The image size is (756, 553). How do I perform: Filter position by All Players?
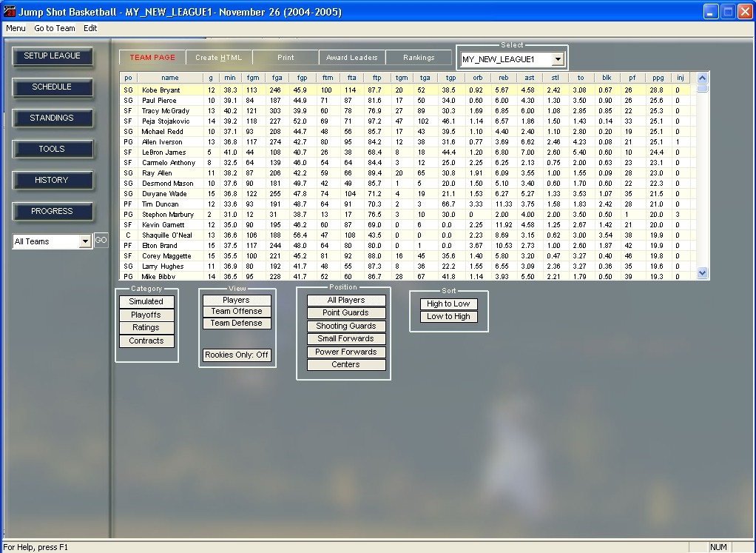[x=346, y=300]
